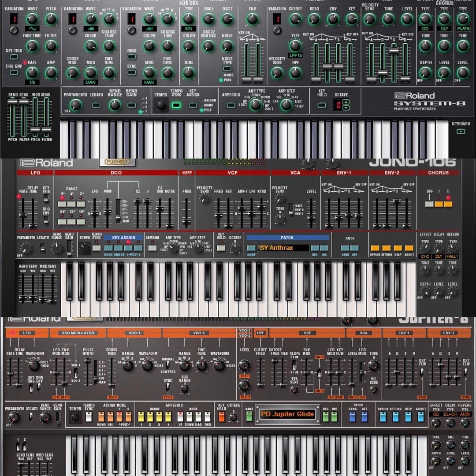This screenshot has width=476, height=476.
Task: Select arpeggio mode RND on Jupiter-8
Action: coord(208,416)
